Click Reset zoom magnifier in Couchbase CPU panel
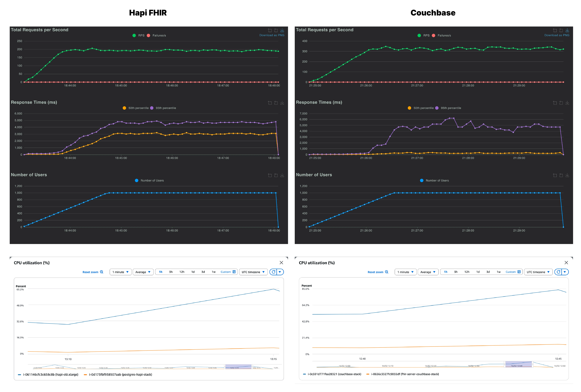 [387, 272]
